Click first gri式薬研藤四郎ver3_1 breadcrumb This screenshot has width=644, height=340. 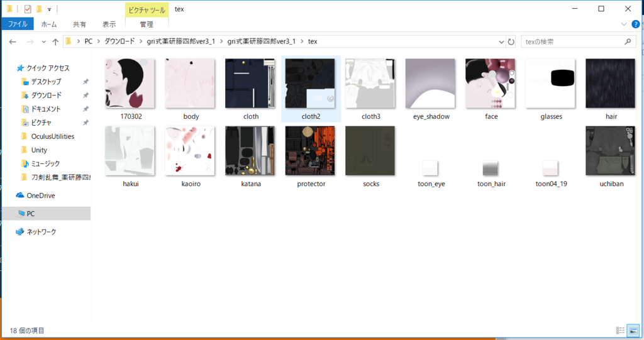point(180,41)
